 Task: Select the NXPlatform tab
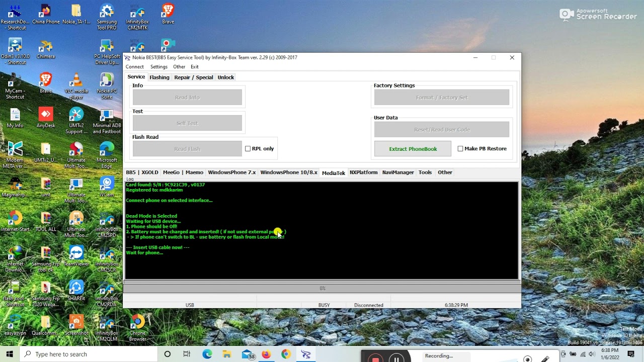pyautogui.click(x=364, y=172)
